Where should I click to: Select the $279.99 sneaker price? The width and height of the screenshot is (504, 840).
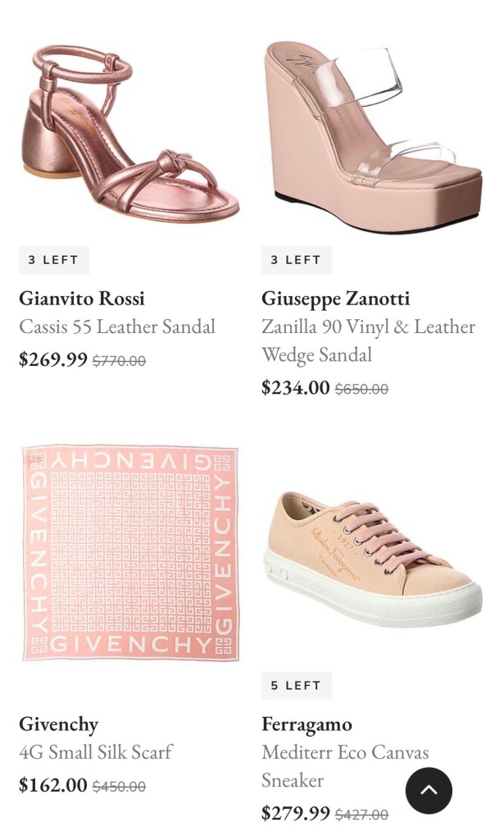(295, 813)
